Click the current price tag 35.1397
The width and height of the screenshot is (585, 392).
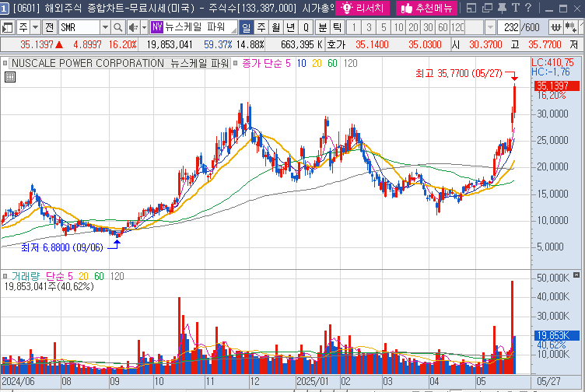(x=557, y=86)
